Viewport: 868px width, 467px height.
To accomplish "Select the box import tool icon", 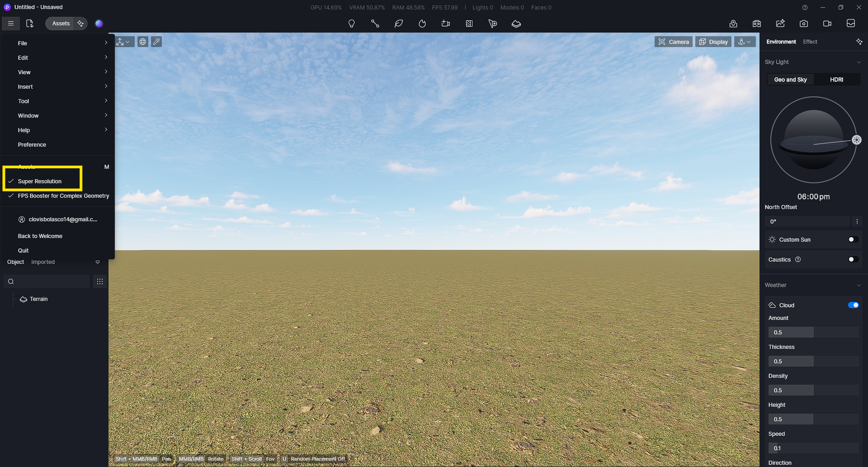I will tap(445, 24).
